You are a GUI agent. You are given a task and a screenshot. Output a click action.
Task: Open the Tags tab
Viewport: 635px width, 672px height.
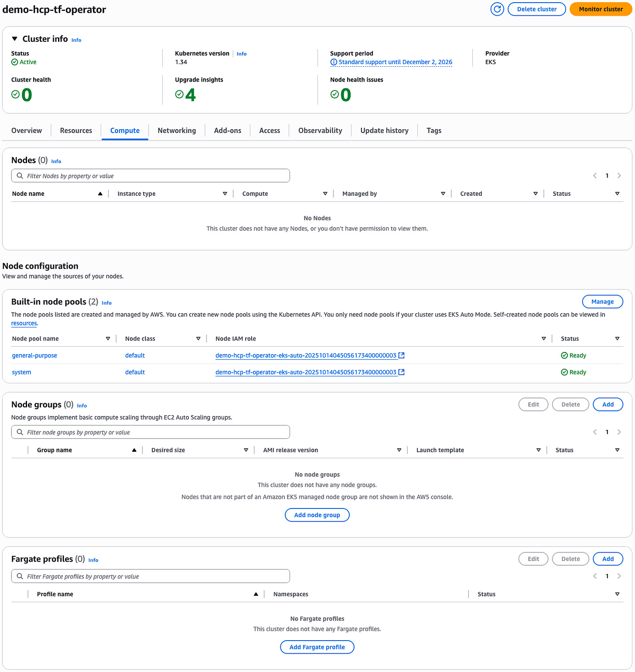(434, 130)
